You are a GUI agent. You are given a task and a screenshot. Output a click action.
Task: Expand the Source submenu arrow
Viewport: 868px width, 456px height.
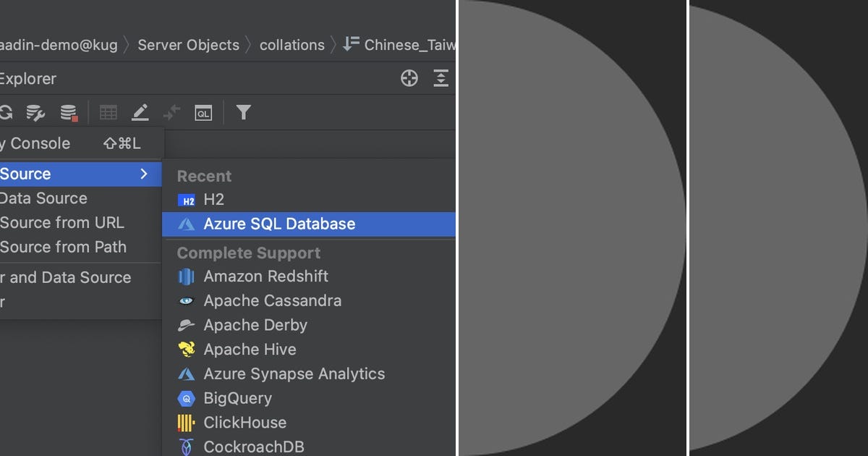144,174
